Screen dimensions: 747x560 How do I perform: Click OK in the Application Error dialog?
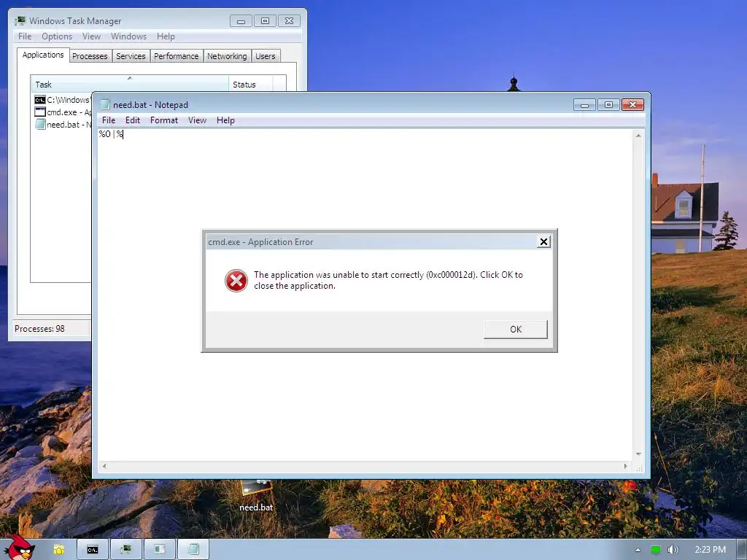(x=516, y=329)
